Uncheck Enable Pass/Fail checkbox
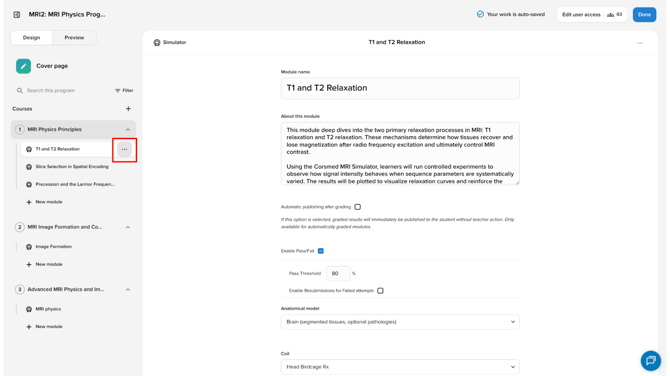The height and width of the screenshot is (376, 670). (321, 251)
